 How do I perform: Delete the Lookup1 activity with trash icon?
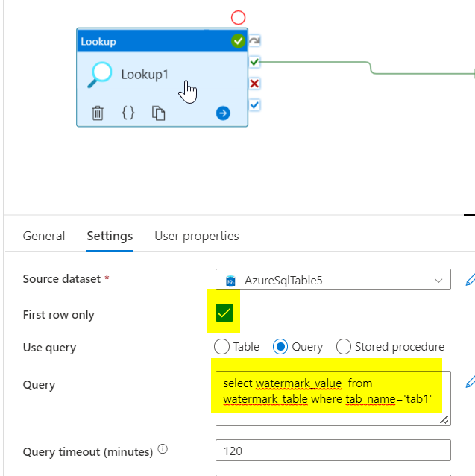[x=98, y=113]
